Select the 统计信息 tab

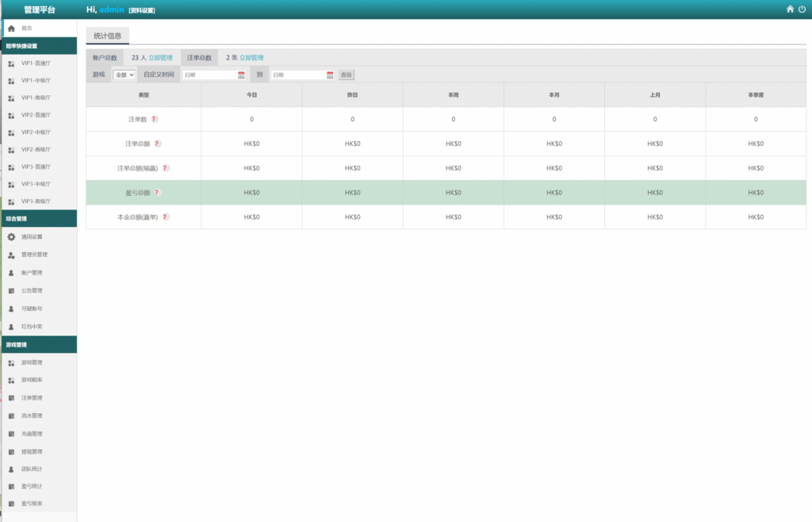pyautogui.click(x=107, y=36)
